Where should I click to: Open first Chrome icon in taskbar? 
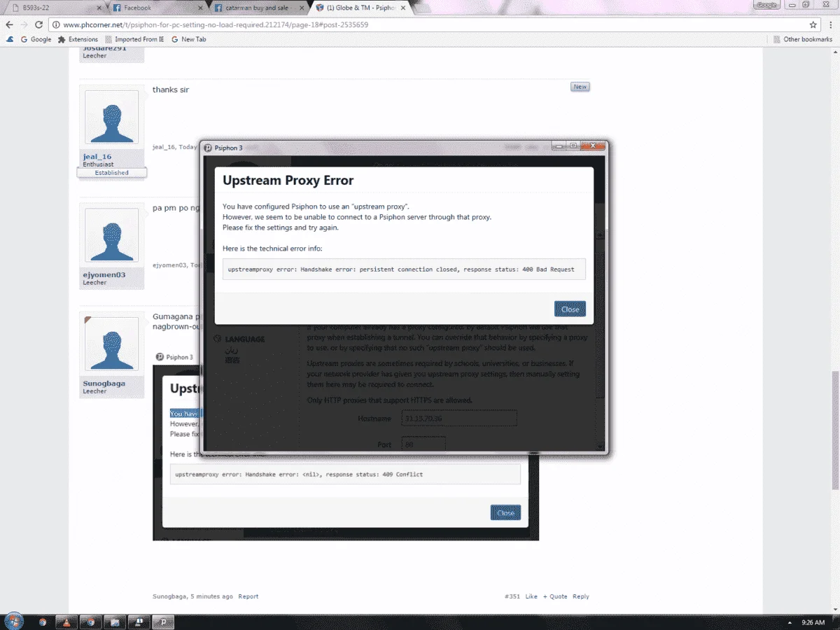(43, 622)
